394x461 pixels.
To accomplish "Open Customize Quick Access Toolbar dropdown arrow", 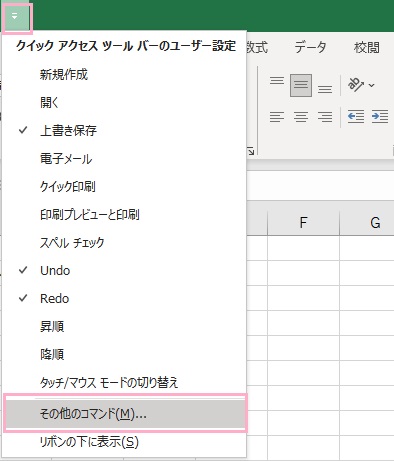I will (x=14, y=16).
